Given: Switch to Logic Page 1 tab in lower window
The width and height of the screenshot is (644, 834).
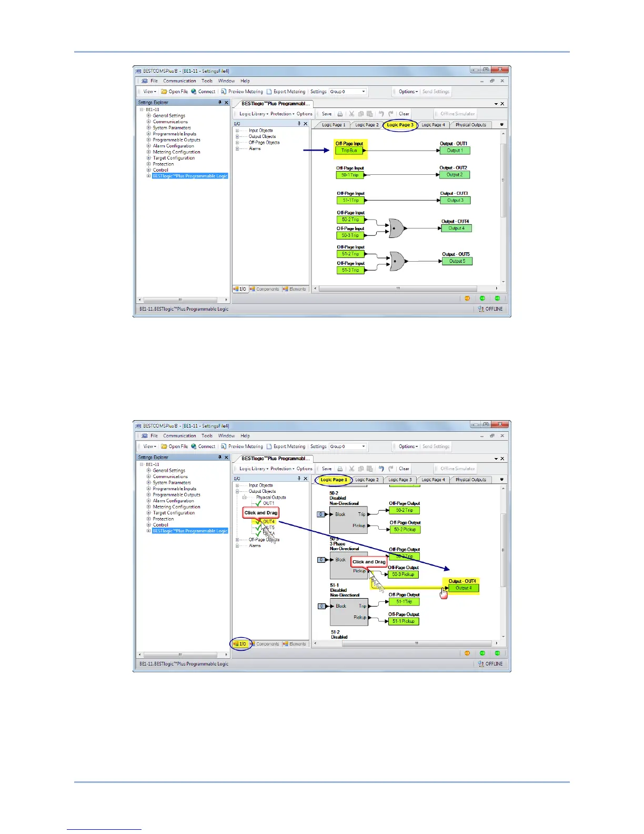Looking at the screenshot, I should 334,480.
